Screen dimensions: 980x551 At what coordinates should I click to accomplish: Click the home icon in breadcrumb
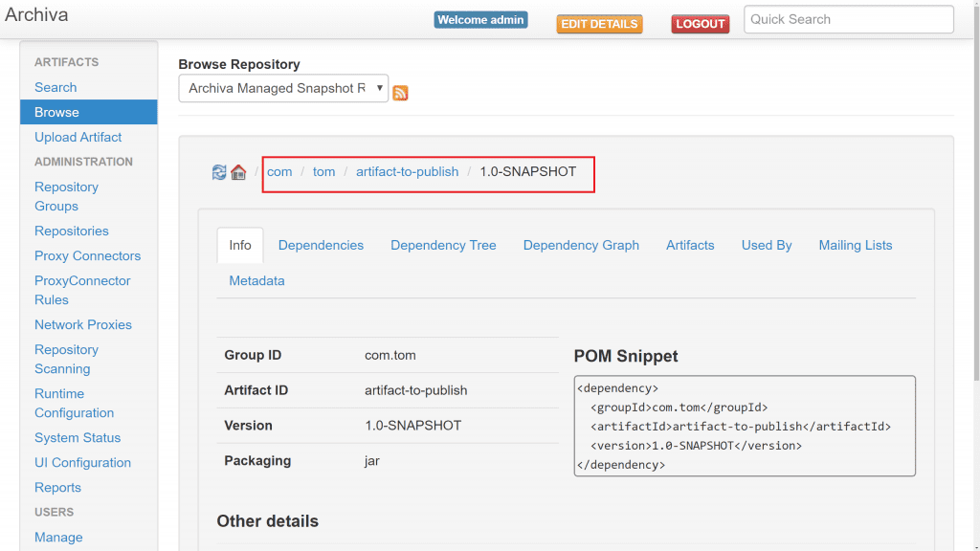(x=238, y=172)
